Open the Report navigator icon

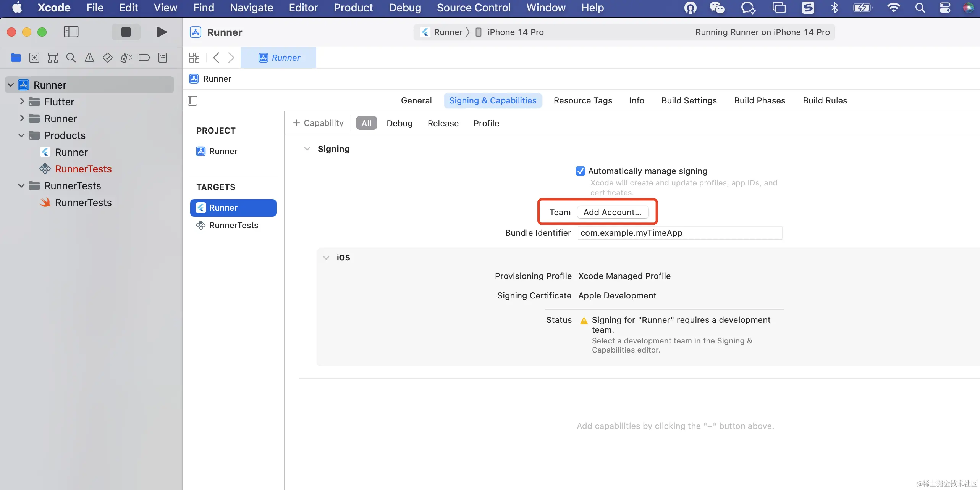pyautogui.click(x=163, y=58)
